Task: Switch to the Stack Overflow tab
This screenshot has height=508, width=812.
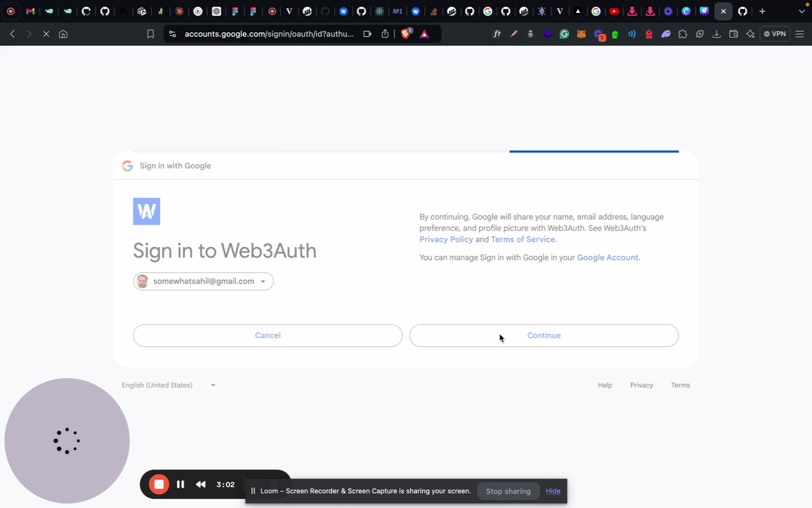Action: [434, 11]
